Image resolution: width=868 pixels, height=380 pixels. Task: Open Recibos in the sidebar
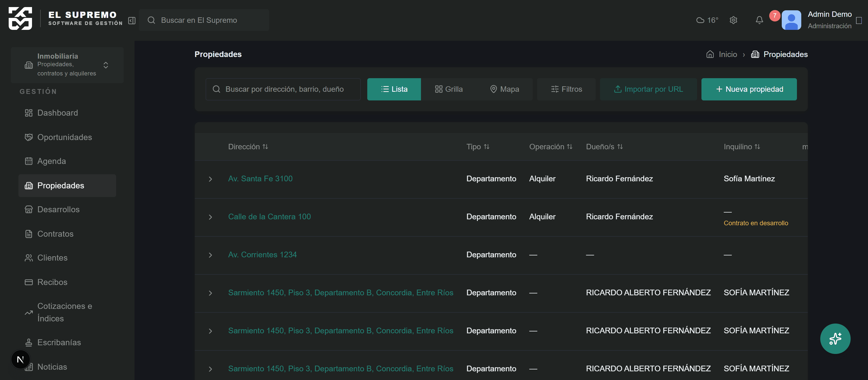[x=67, y=282]
